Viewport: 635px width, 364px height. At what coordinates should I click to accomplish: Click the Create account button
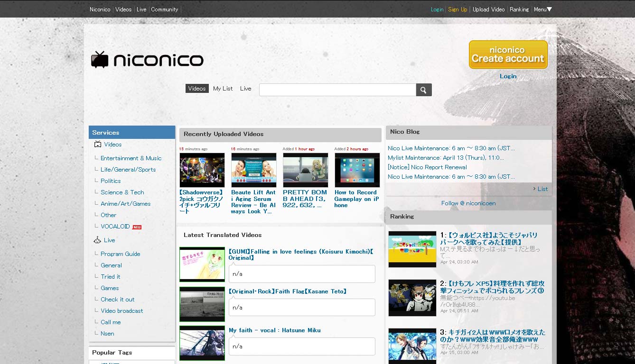click(508, 55)
